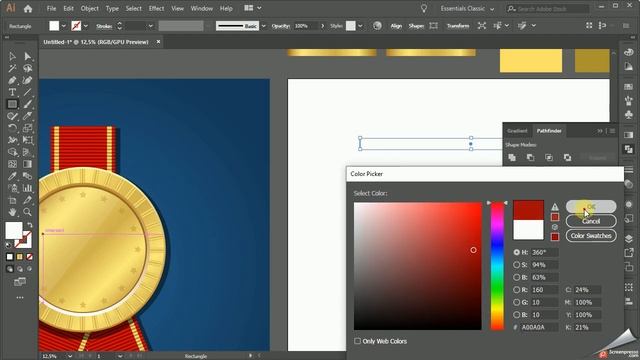Switch to the Pathfinder panel tab
Screen dimensions: 640x360
pos(549,131)
